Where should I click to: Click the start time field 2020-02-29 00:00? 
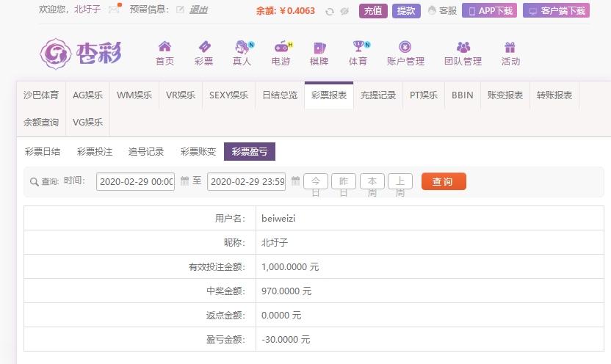136,181
